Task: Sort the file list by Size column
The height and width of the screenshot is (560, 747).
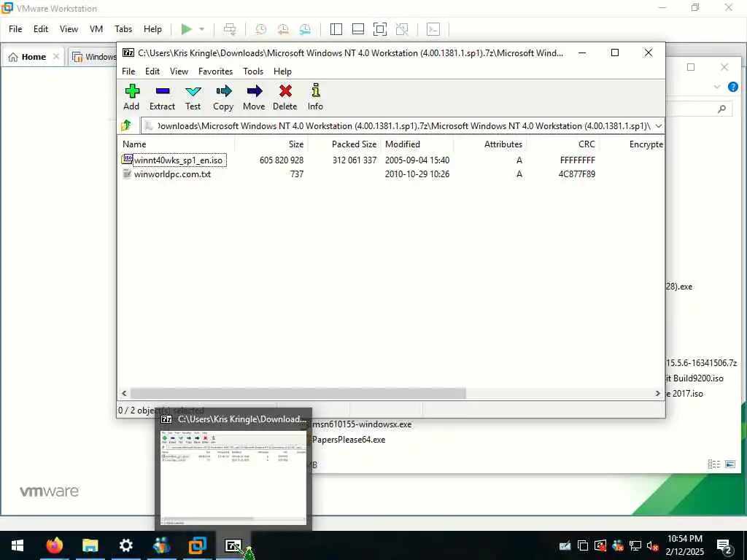Action: click(x=271, y=144)
